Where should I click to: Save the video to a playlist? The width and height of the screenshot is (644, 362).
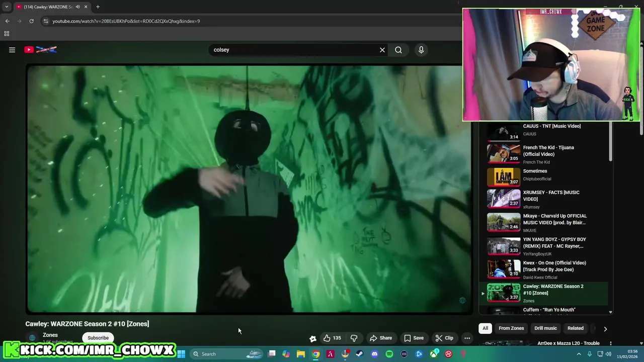(414, 338)
